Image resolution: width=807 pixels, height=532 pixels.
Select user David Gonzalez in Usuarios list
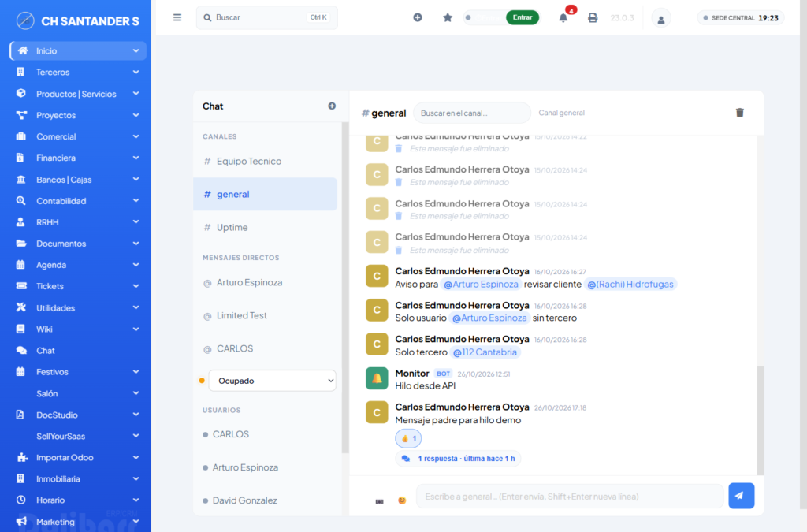(244, 500)
